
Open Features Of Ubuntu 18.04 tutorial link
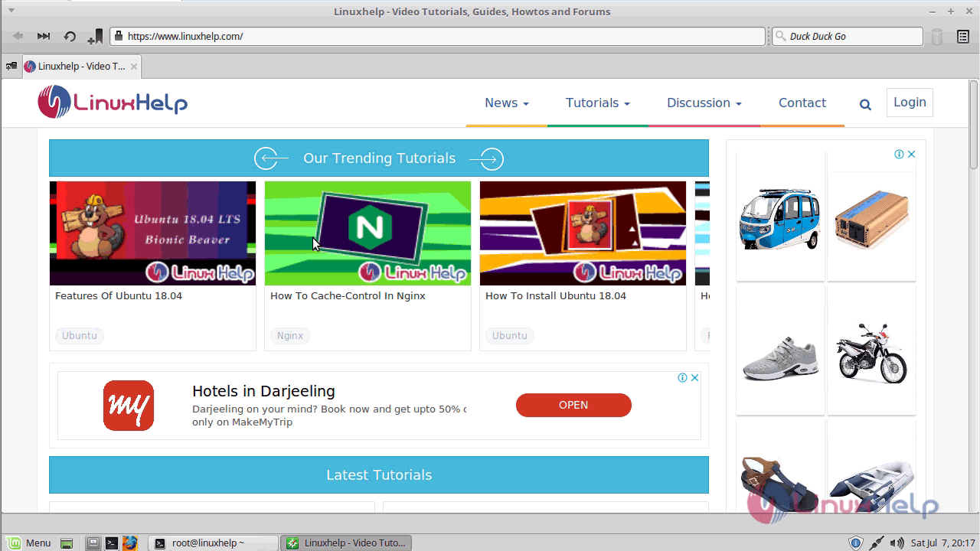pyautogui.click(x=119, y=296)
